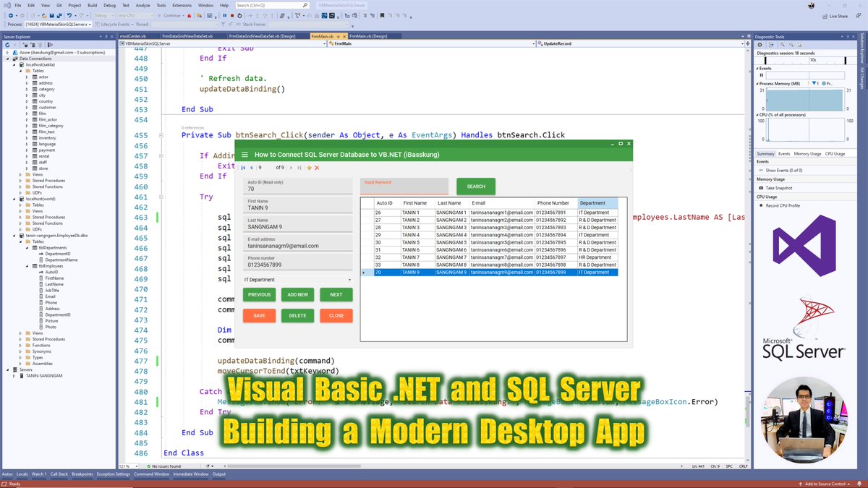Click the NEXT button in the form

click(x=336, y=295)
